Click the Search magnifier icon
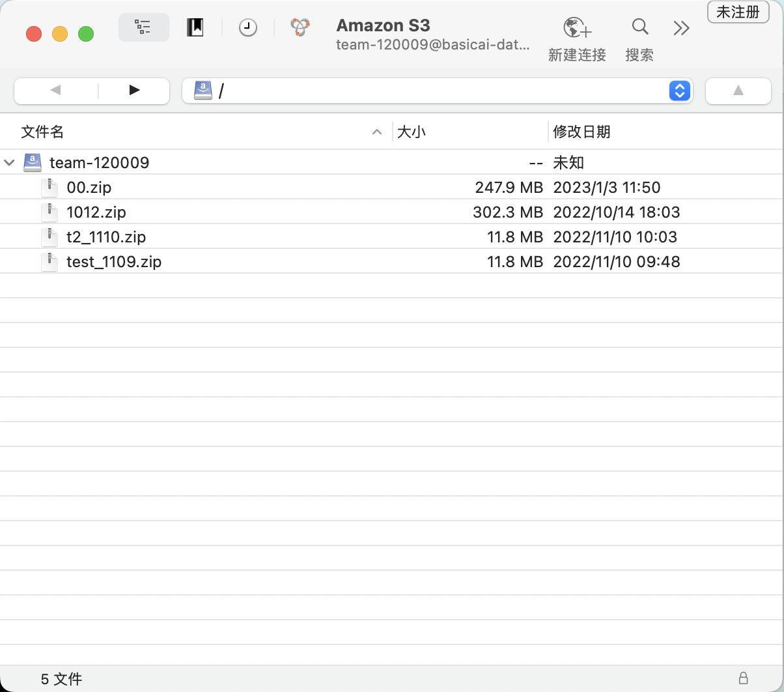Viewport: 784px width, 692px height. pos(640,27)
